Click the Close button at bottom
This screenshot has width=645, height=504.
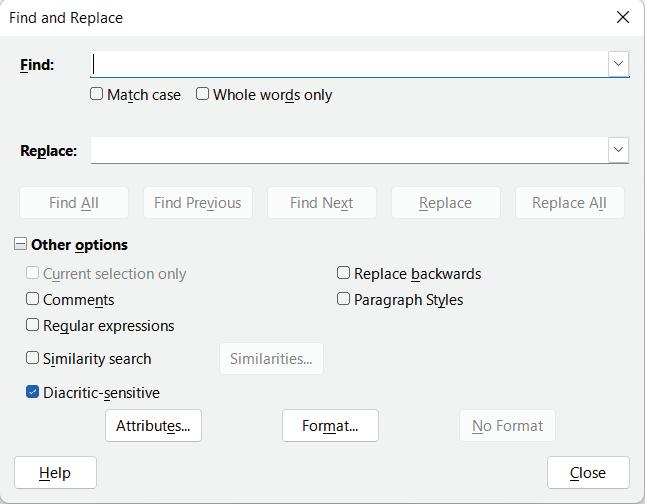[588, 473]
